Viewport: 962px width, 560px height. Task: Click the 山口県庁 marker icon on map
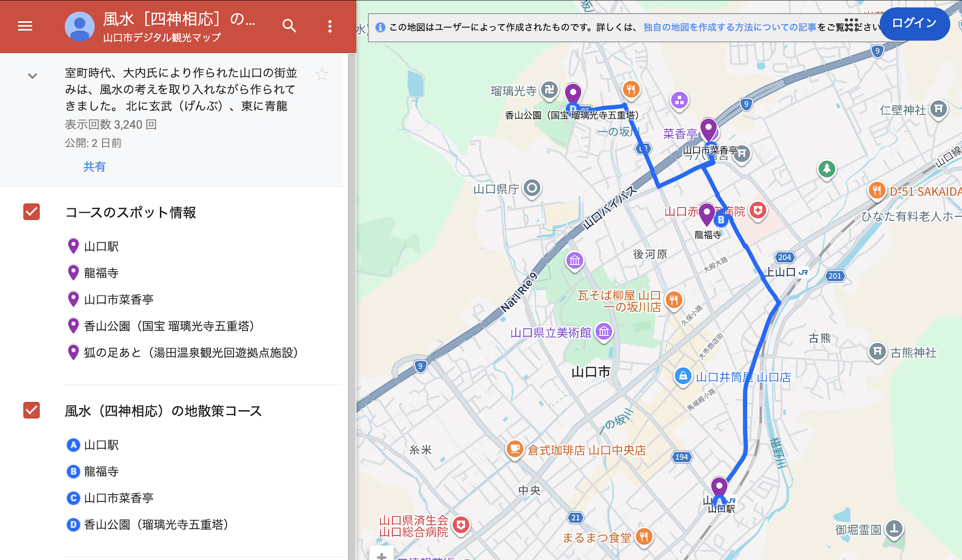coord(532,188)
